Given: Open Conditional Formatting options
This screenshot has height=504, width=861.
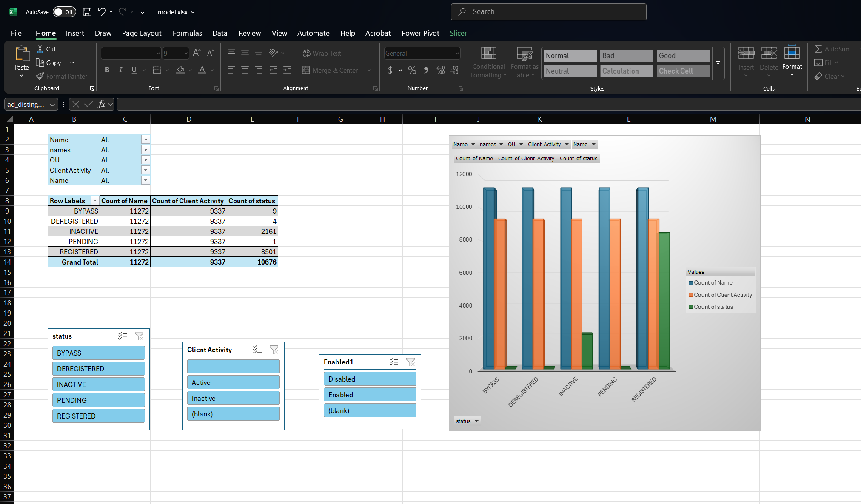Looking at the screenshot, I should pos(488,63).
